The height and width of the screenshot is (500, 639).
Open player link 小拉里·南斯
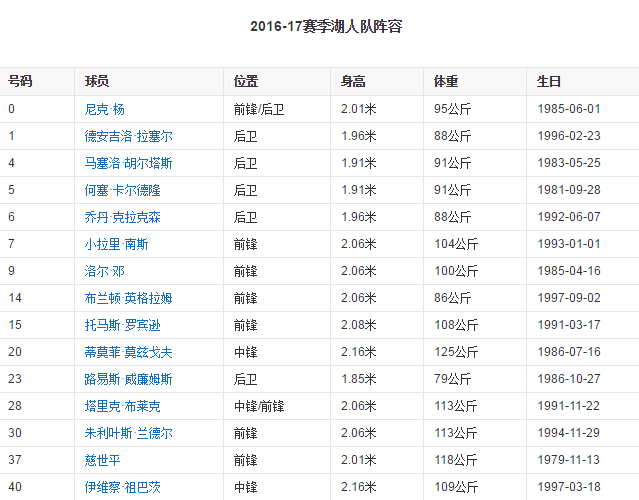(x=116, y=244)
